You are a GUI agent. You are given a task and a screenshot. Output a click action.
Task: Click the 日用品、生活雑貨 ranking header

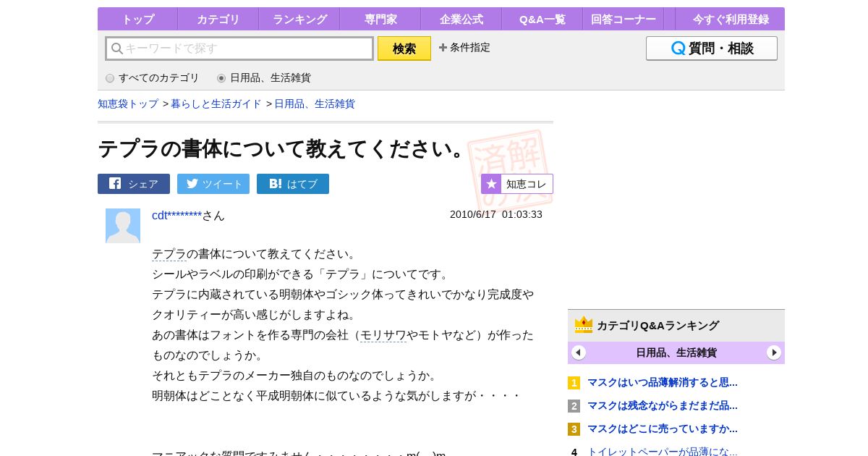676,352
